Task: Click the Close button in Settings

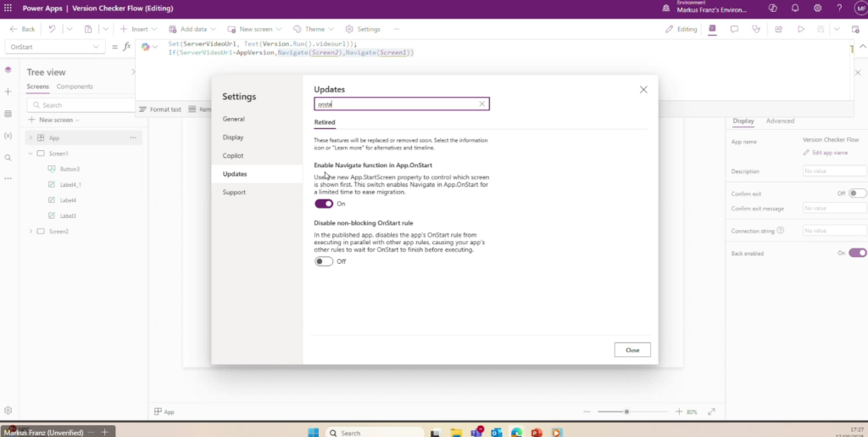Action: click(x=632, y=350)
